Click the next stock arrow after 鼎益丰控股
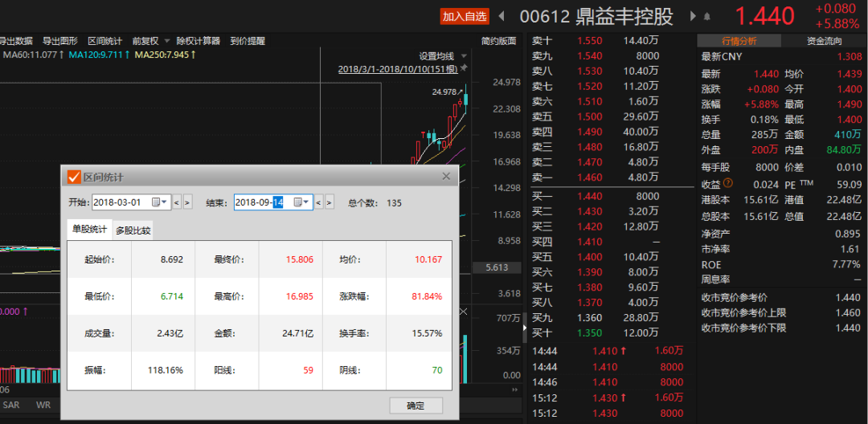 coord(691,16)
